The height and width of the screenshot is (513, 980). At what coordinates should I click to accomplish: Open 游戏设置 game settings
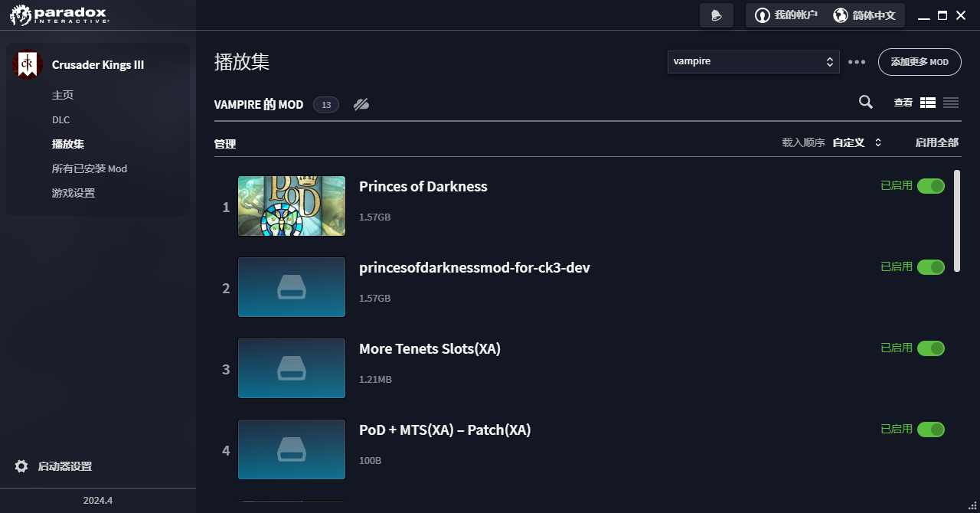(73, 193)
